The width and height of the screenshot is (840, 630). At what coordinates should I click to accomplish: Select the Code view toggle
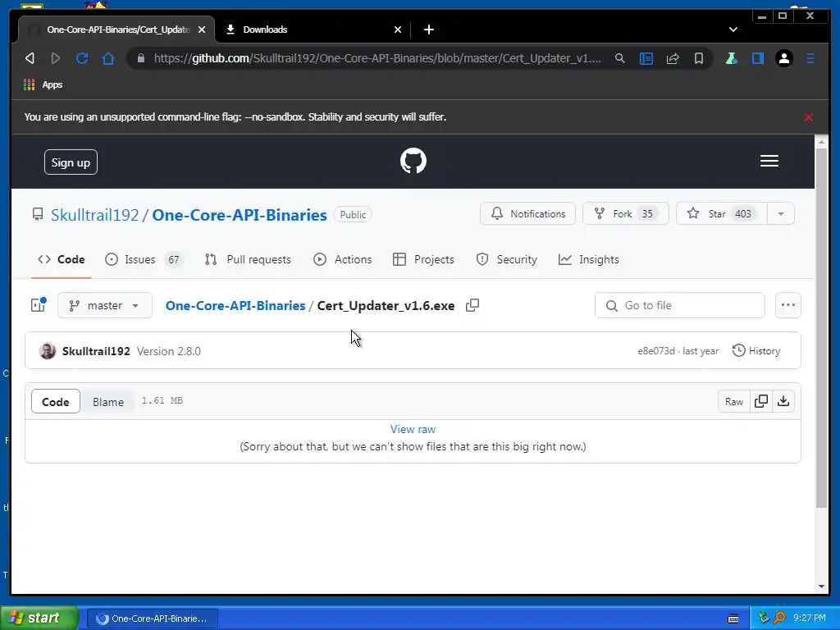coord(56,402)
